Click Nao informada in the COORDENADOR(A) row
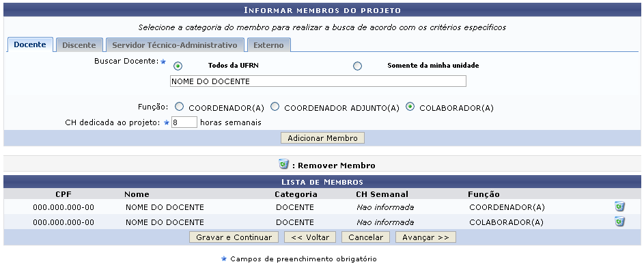 coord(385,207)
